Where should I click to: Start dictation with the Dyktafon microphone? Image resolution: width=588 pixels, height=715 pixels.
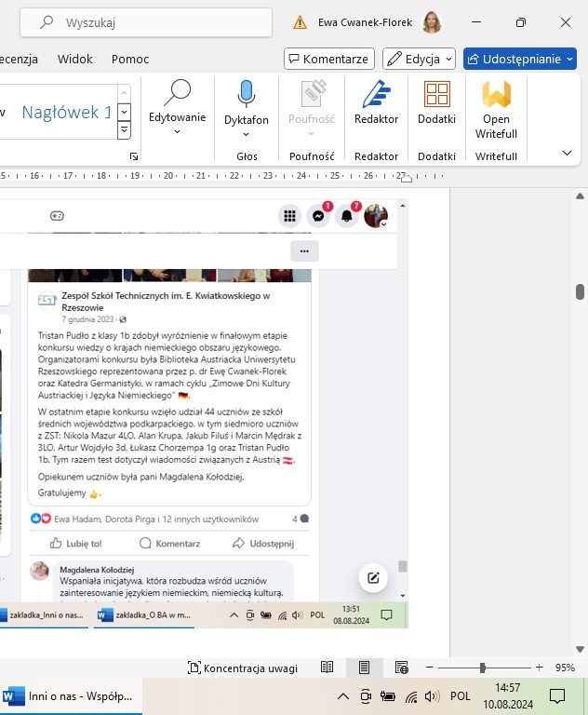tap(247, 102)
